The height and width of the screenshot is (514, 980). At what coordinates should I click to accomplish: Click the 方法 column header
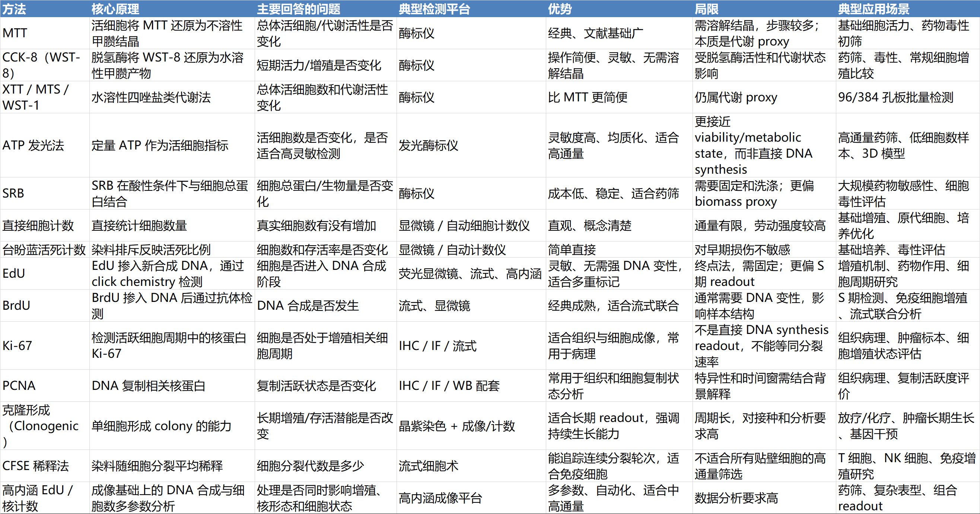coord(15,9)
